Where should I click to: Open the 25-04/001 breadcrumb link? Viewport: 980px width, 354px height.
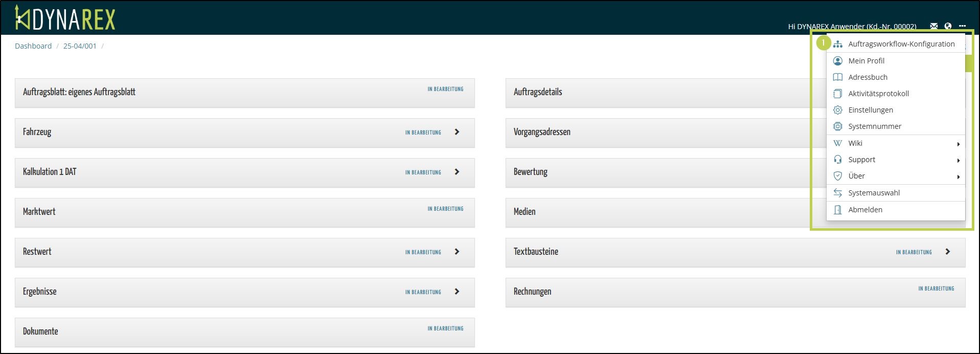(80, 46)
